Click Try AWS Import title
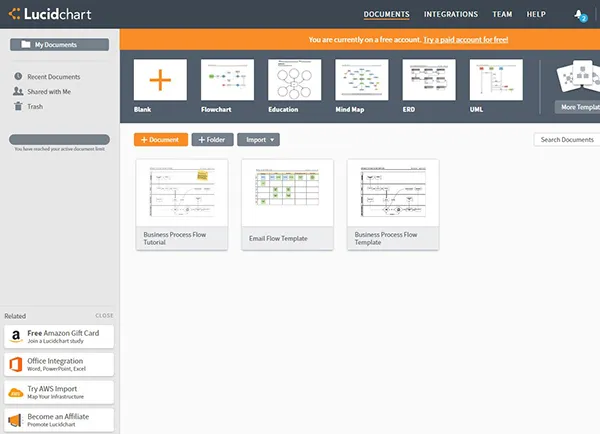This screenshot has width=600, height=434. (x=52, y=389)
